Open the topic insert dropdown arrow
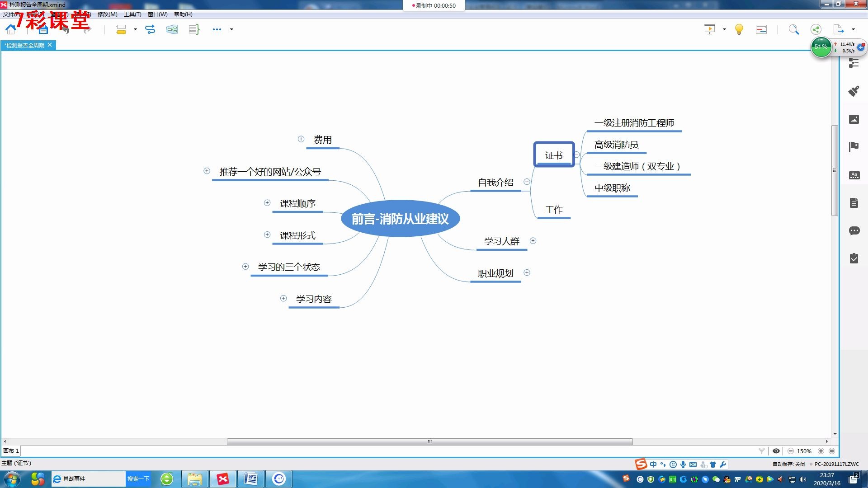The height and width of the screenshot is (488, 868). coord(135,29)
